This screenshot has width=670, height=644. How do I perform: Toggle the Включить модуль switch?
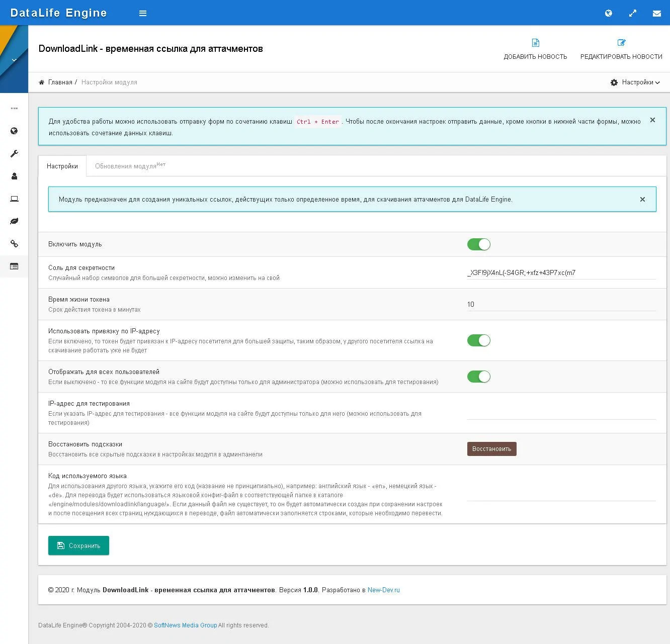click(x=479, y=244)
